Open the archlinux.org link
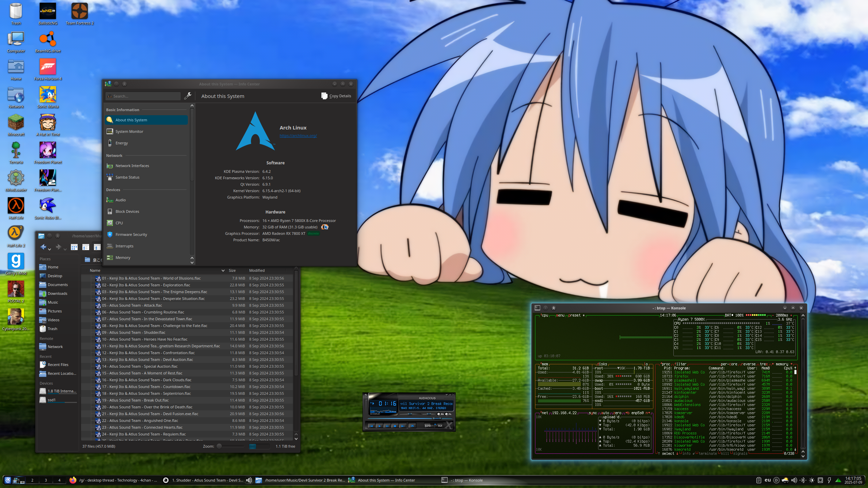Screen dimensions: 868x488 tap(298, 136)
